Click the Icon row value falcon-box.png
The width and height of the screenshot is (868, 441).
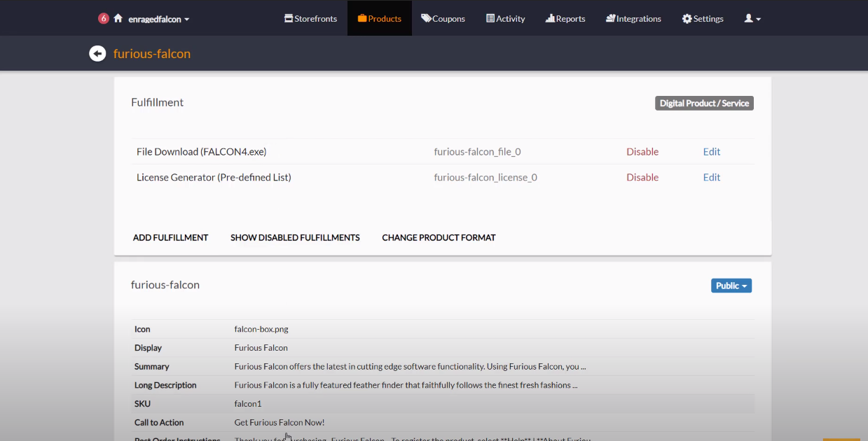261,329
